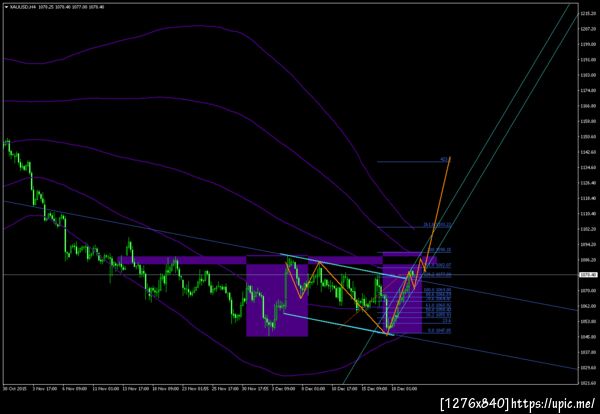Click the 1070.00 price axis label
Viewport: 600px width, 414px height.
(x=587, y=291)
